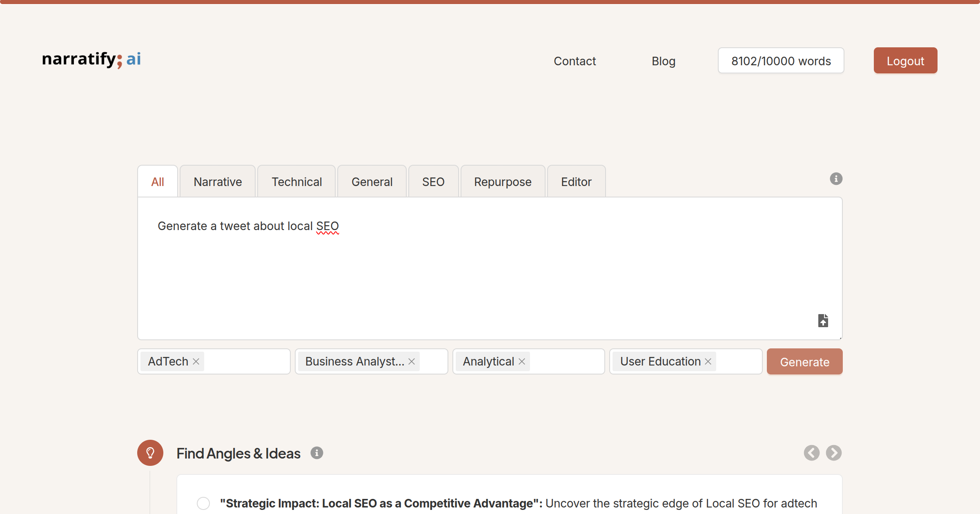
Task: Go to previous angle with left chevron
Action: click(811, 453)
